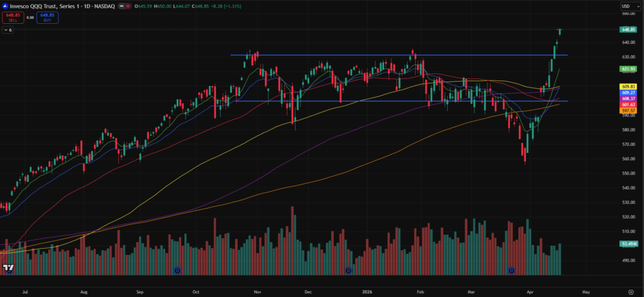The height and width of the screenshot is (297, 644).
Task: Click the blue BUY 648.85 button
Action: coord(48,18)
